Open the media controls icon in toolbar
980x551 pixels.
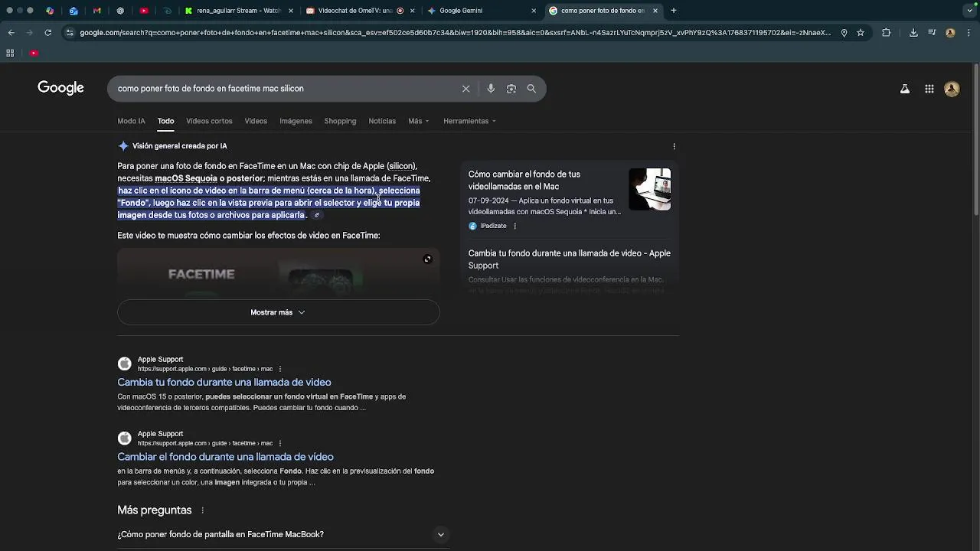(932, 33)
